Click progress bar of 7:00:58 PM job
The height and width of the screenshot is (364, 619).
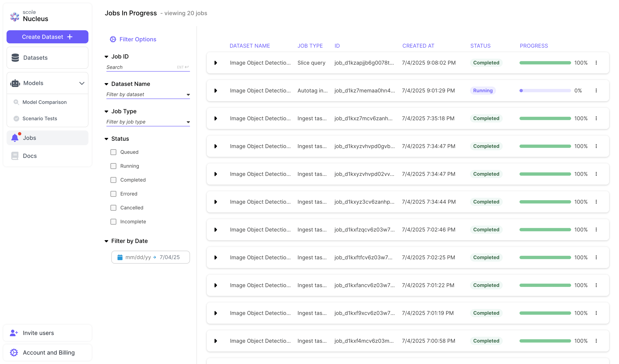[545, 341]
